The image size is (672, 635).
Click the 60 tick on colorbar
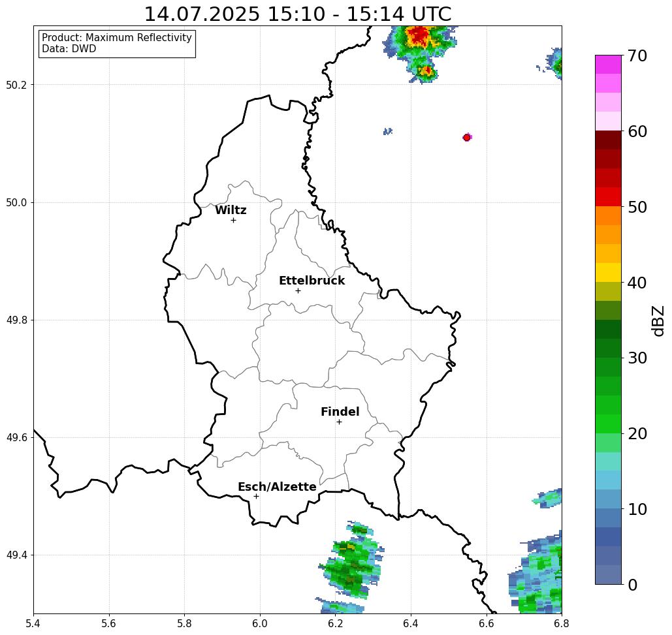point(637,131)
